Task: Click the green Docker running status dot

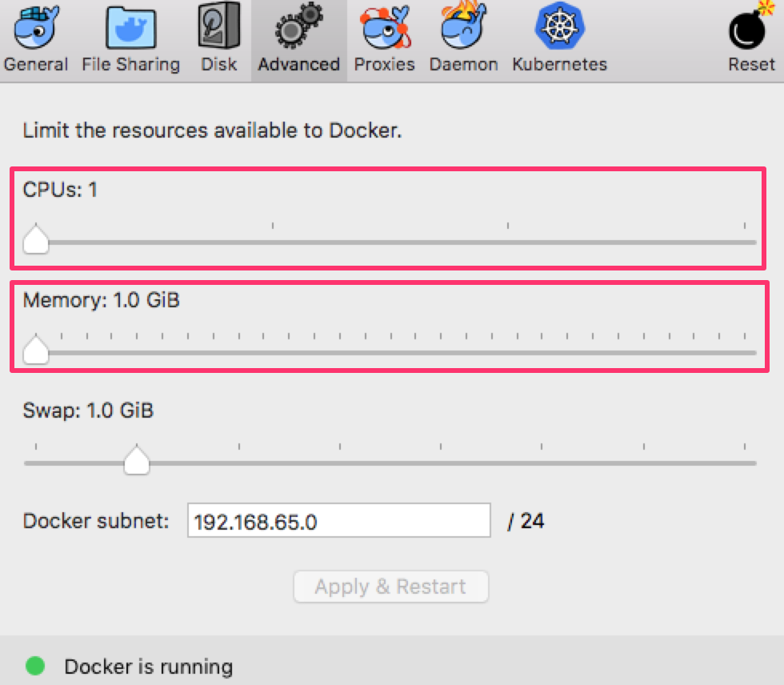Action: pos(35,666)
